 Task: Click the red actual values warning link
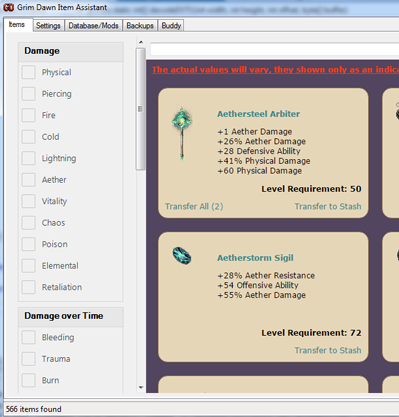(275, 70)
